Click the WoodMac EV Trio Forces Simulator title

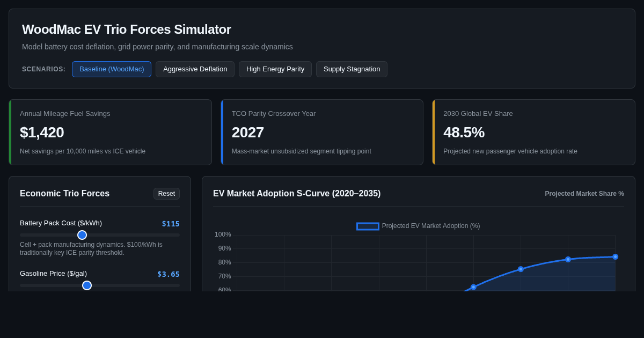pos(127,30)
